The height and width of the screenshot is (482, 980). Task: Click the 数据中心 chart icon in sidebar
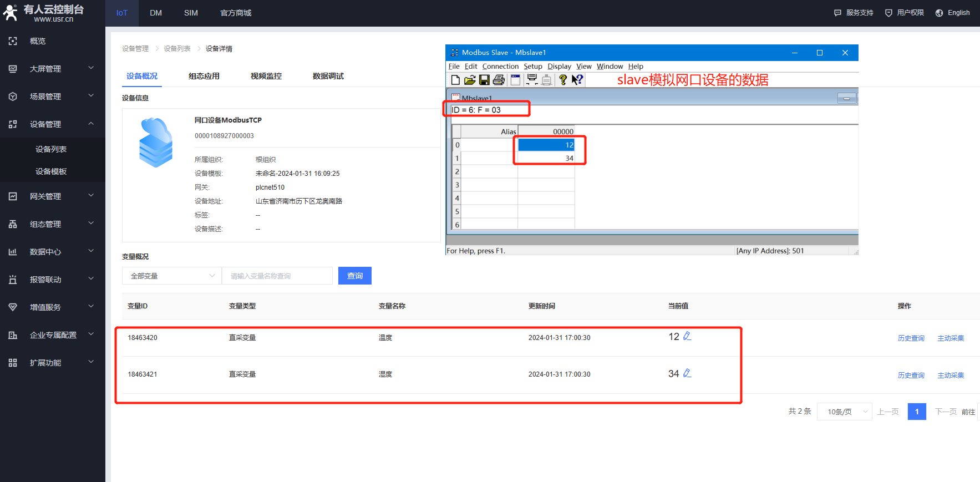point(13,252)
